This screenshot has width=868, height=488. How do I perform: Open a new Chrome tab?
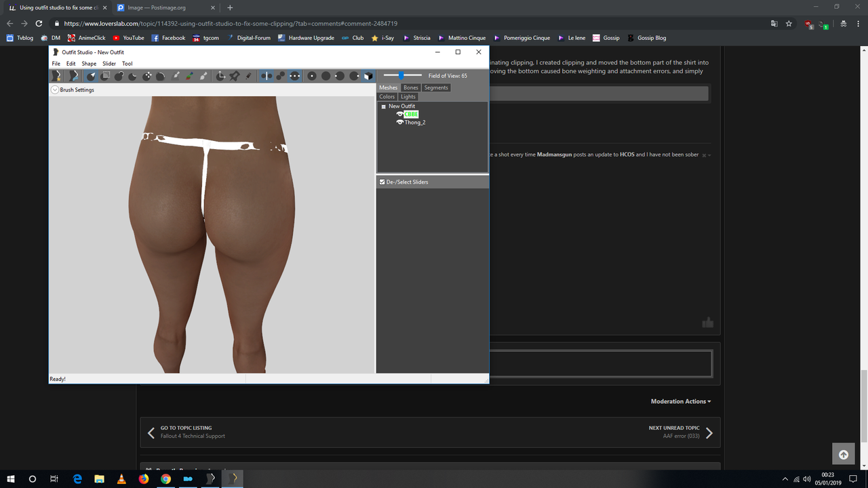[x=230, y=7]
